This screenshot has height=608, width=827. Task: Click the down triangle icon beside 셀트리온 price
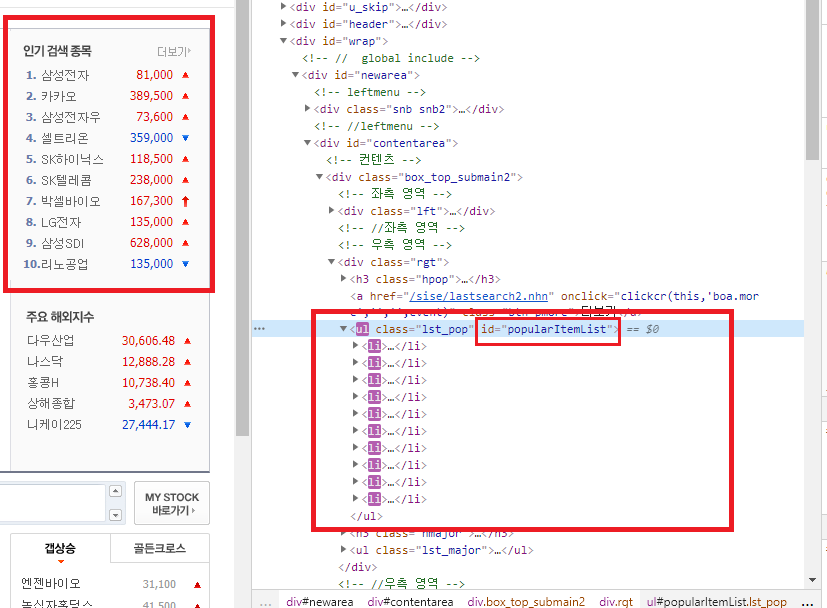tap(186, 138)
